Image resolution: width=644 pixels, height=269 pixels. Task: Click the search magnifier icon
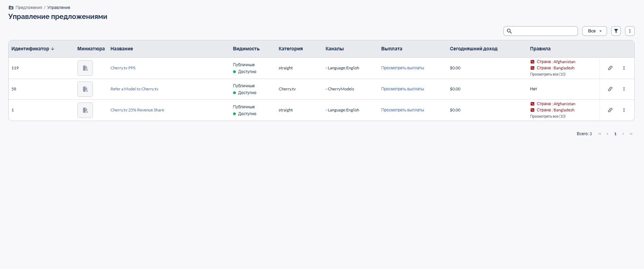[x=509, y=31]
